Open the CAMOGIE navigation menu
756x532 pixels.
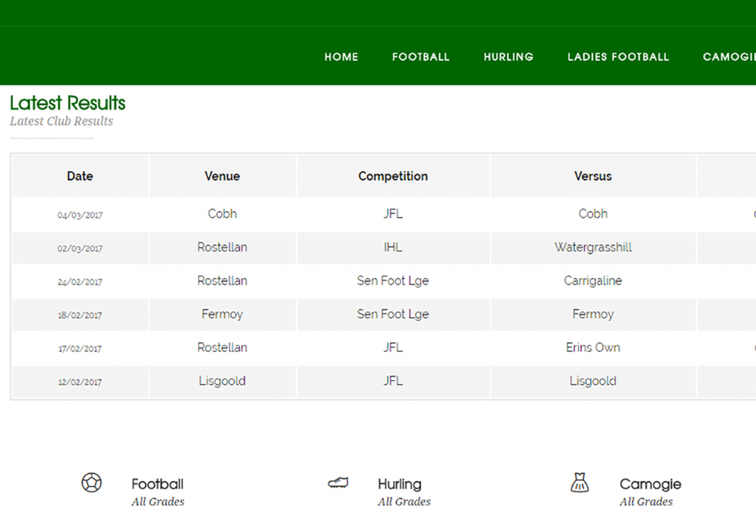click(x=729, y=57)
